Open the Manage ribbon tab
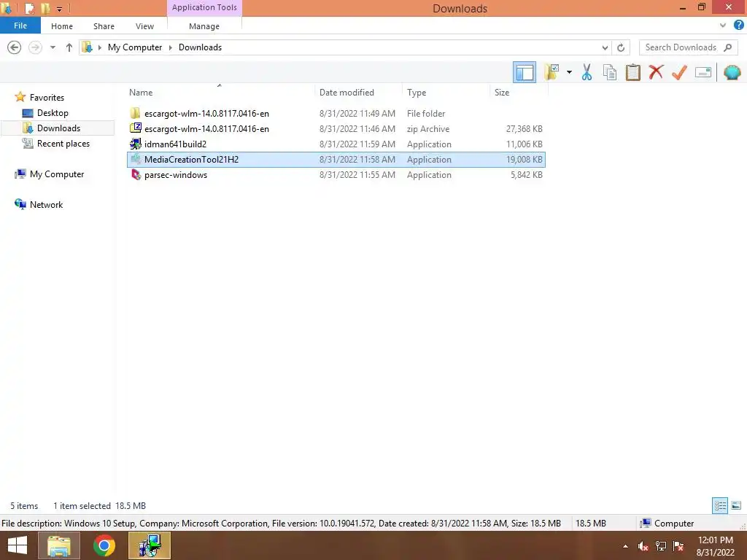Image resolution: width=747 pixels, height=560 pixels. click(204, 26)
